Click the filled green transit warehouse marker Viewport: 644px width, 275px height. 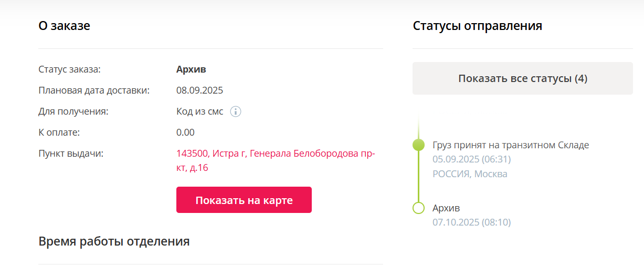click(418, 145)
